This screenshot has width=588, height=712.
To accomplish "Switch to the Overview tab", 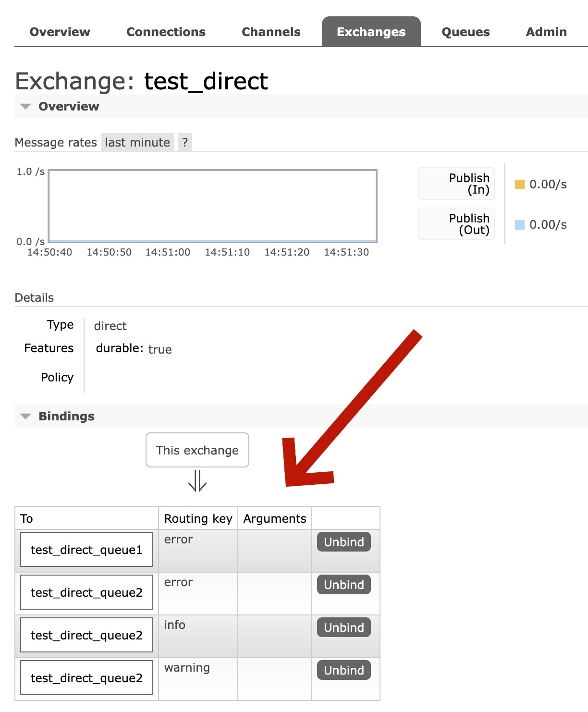I will pos(60,32).
